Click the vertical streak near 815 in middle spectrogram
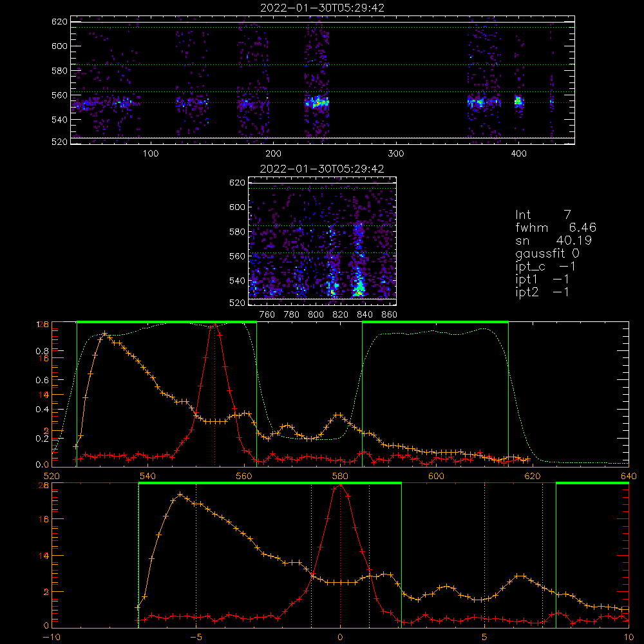 coord(333,263)
